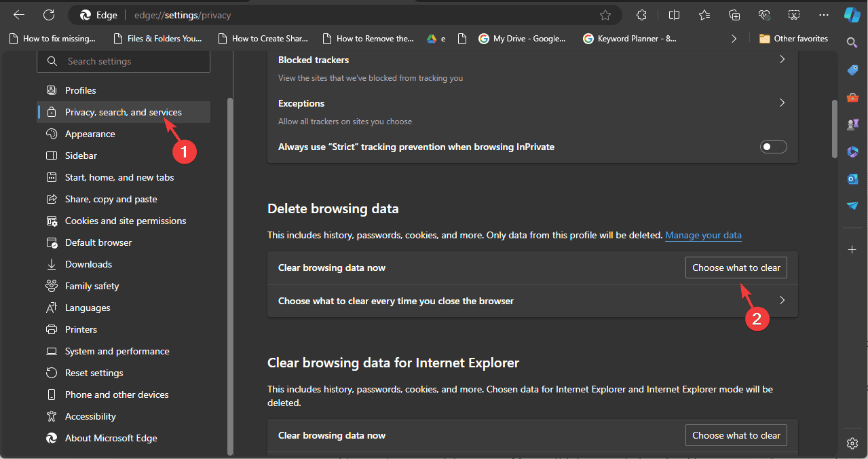The image size is (868, 459).
Task: Open Start, home, and new tabs
Action: point(124,177)
